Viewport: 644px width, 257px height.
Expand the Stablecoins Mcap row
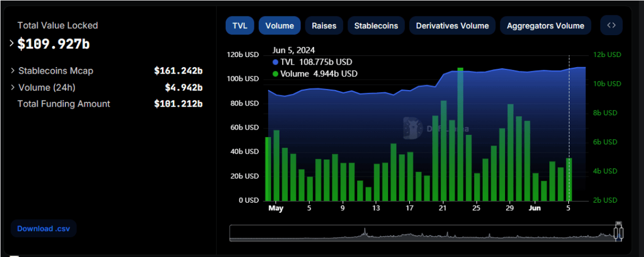click(13, 71)
